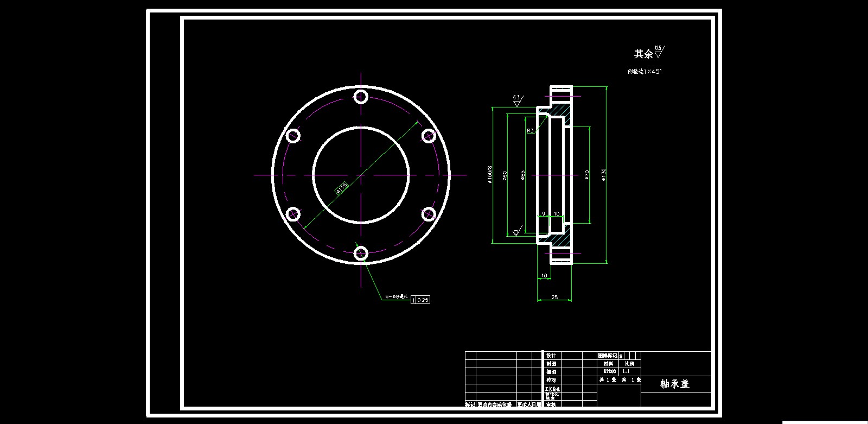Click the R3 fillet radius label

[x=530, y=131]
